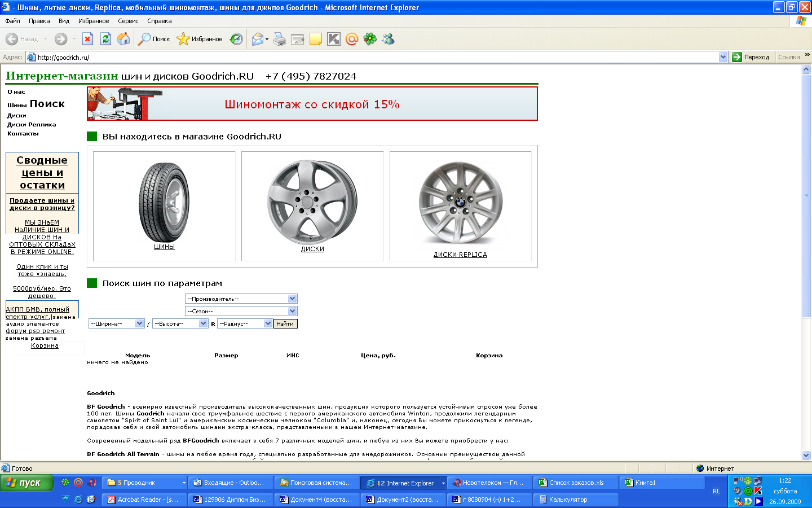Screen dimensions: 812x508
Task: Open the Производитель manufacturer dropdown
Action: (x=241, y=299)
